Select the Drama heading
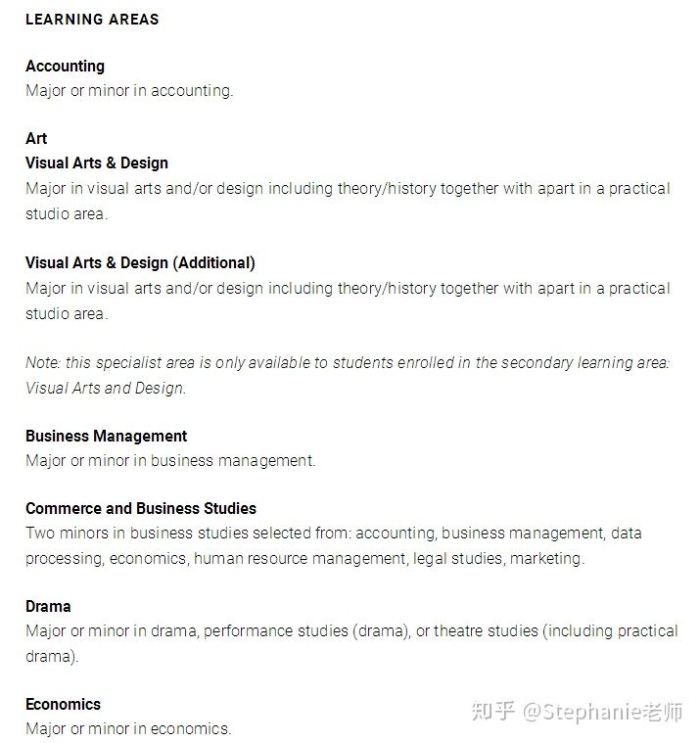The width and height of the screenshot is (700, 743). click(48, 607)
